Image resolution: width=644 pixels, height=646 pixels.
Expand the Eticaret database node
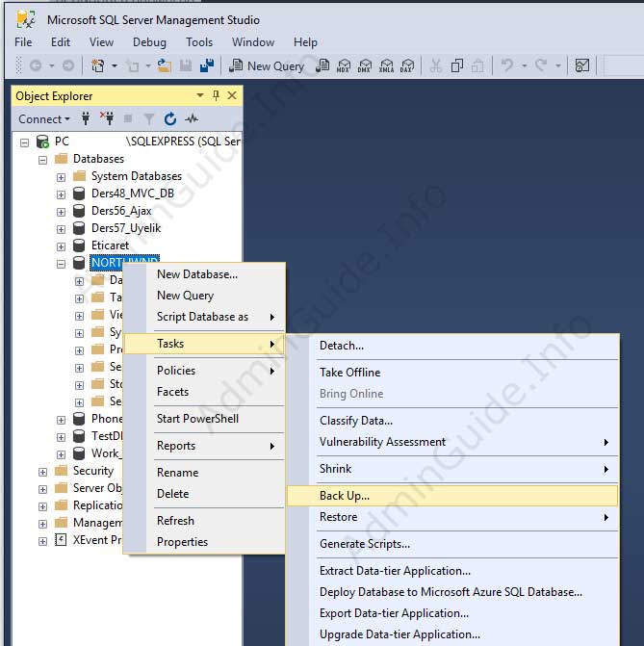[x=61, y=246]
